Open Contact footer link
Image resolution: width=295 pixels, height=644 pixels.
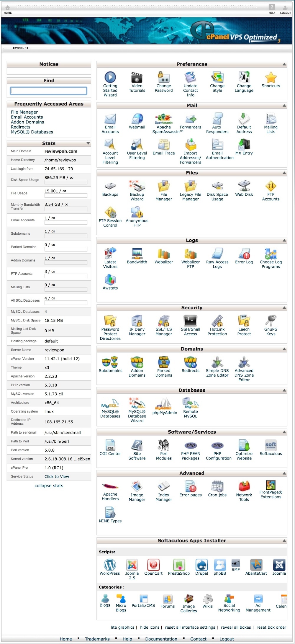[198, 639]
